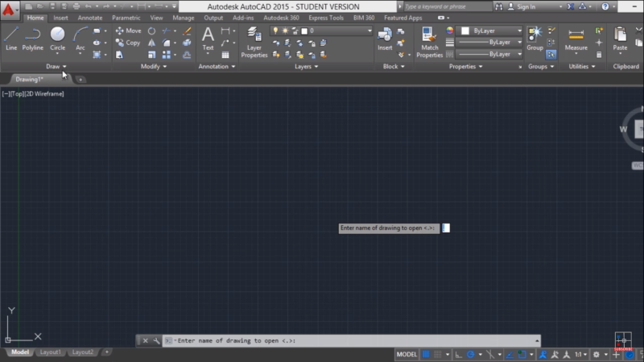Click the Measure utility tool
The height and width of the screenshot is (362, 644).
(576, 39)
